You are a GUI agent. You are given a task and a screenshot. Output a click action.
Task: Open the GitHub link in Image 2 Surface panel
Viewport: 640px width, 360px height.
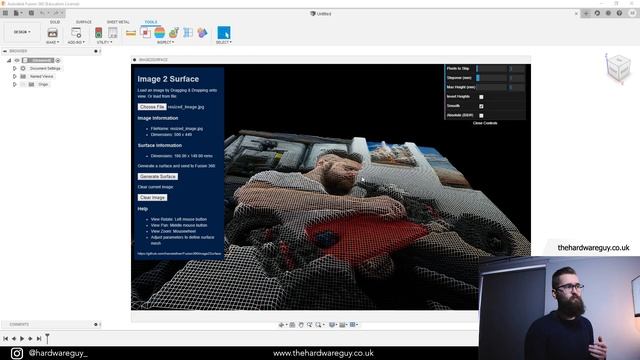(180, 253)
